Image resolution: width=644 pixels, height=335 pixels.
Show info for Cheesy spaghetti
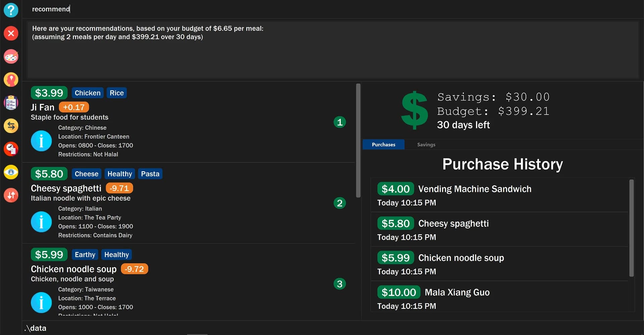(41, 221)
